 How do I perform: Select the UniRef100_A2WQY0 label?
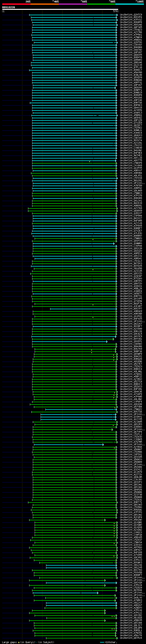pos(131,608)
